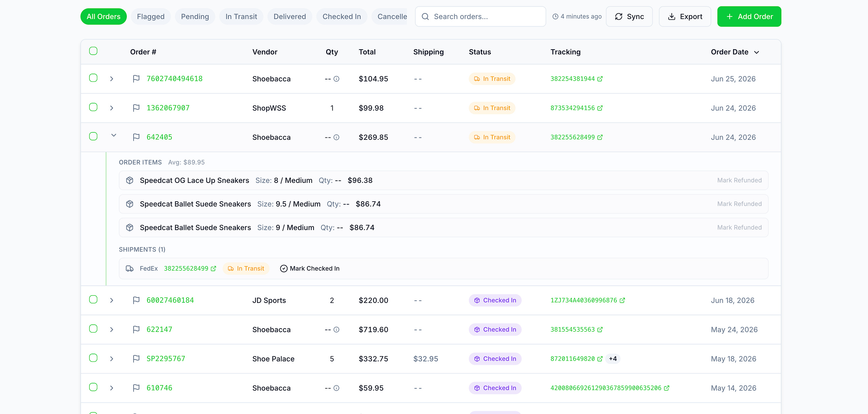Flag order 60027460184
This screenshot has width=868, height=414.
click(x=136, y=300)
